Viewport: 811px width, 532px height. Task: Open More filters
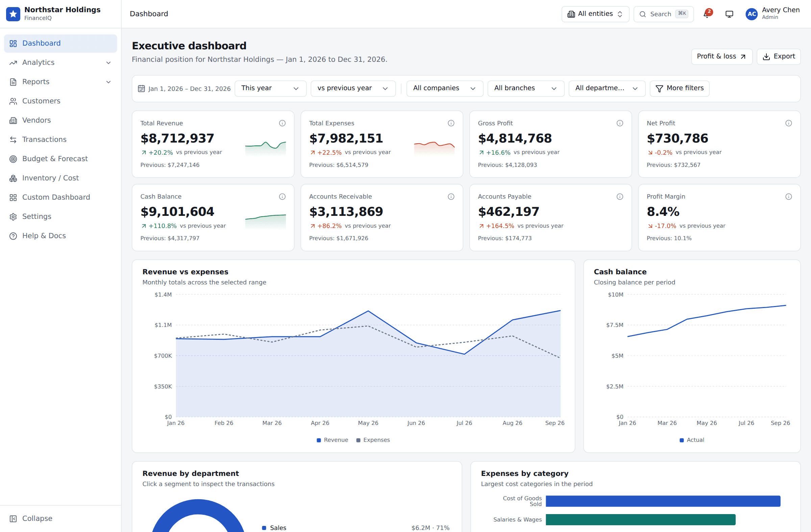(x=679, y=88)
